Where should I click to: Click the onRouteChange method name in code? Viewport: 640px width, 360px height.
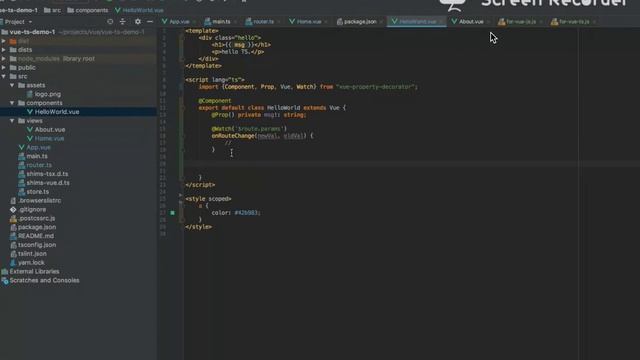tap(233, 136)
